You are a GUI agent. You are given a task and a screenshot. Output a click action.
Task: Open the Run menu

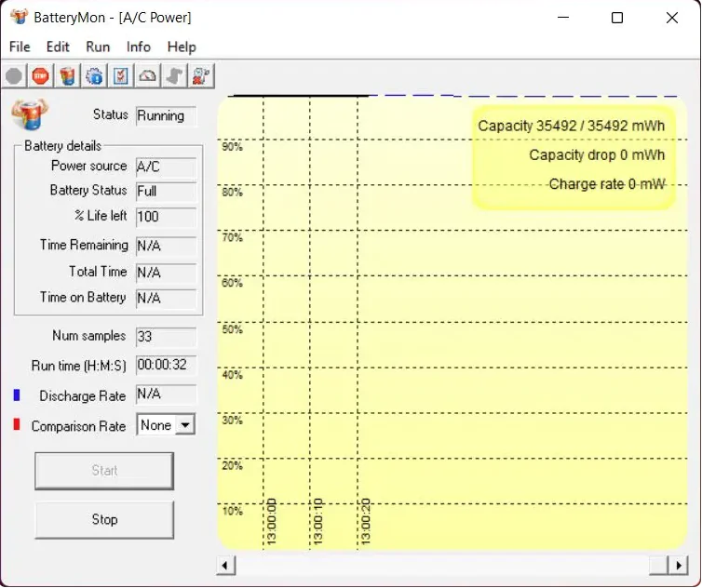pos(98,47)
